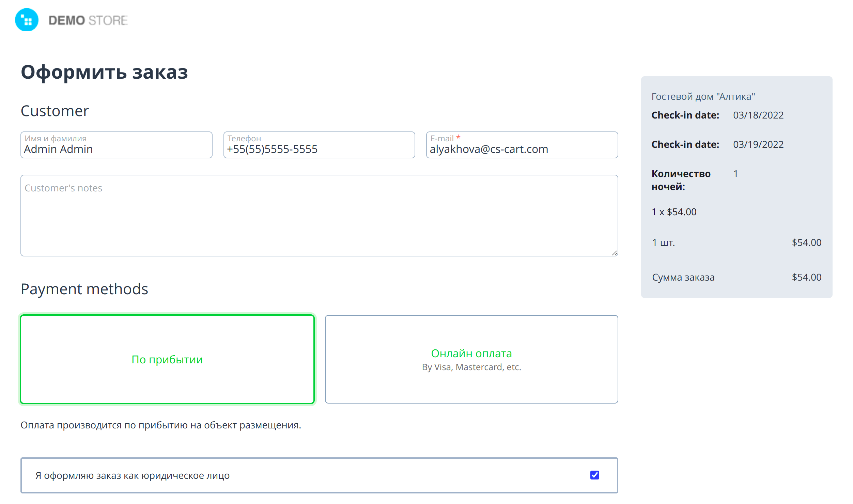
Task: Click into the Телефон phone field
Action: 319,149
